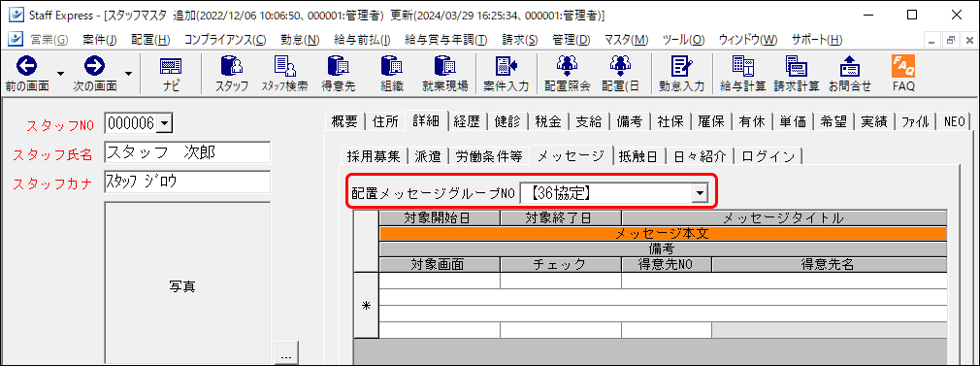This screenshot has height=366, width=980.
Task: Click the document icon left of 営業 menu
Action: coord(15,40)
